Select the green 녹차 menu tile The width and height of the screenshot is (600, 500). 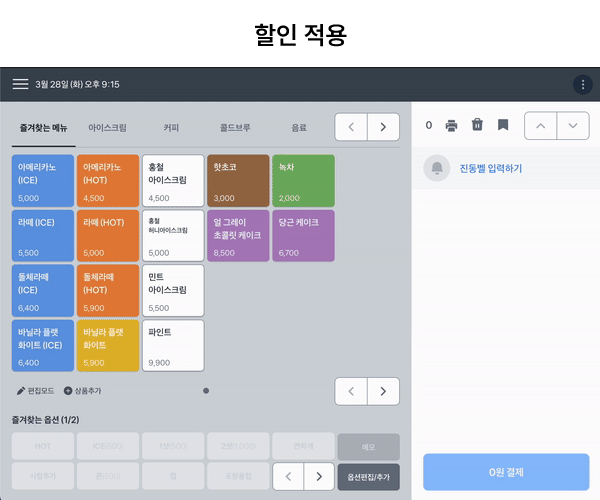click(x=301, y=180)
